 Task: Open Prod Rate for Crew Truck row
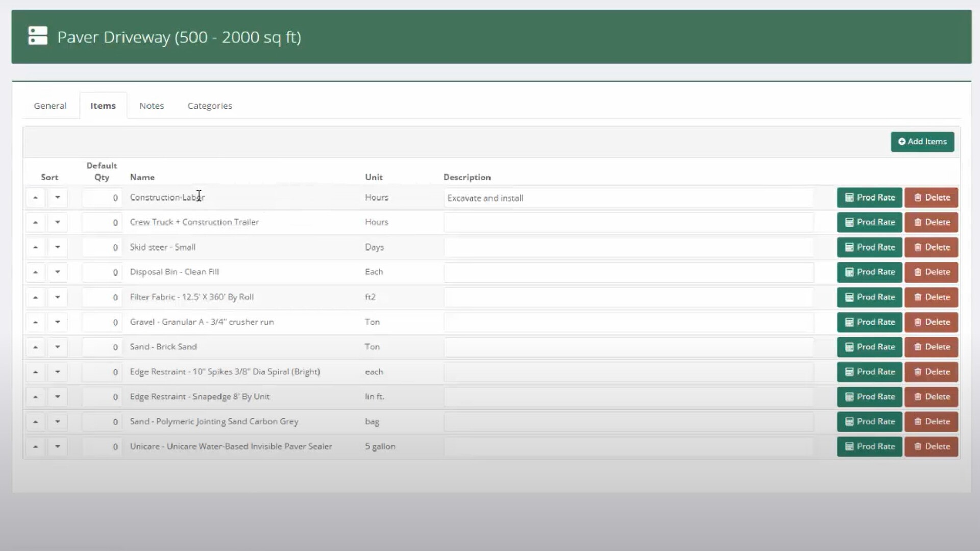tap(869, 222)
